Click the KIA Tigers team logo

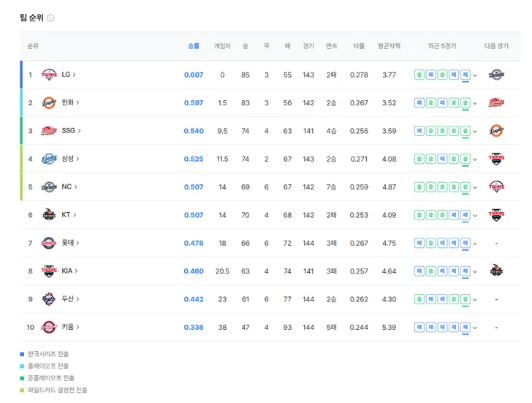(x=49, y=271)
